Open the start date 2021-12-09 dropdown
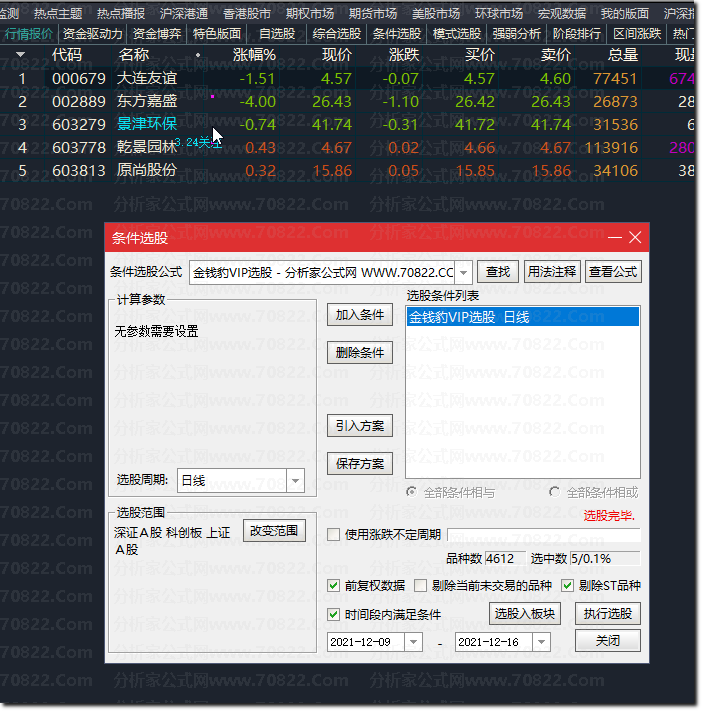This screenshot has width=703, height=711. click(413, 642)
